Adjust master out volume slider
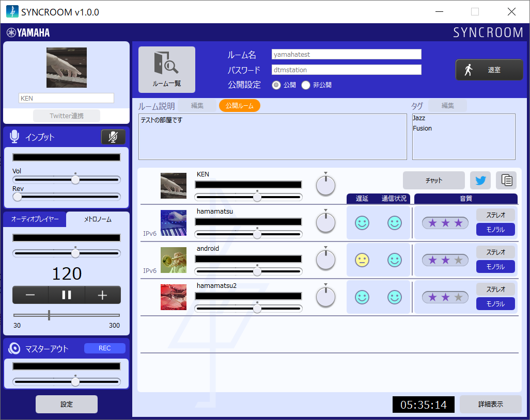The image size is (530, 420). point(67,382)
